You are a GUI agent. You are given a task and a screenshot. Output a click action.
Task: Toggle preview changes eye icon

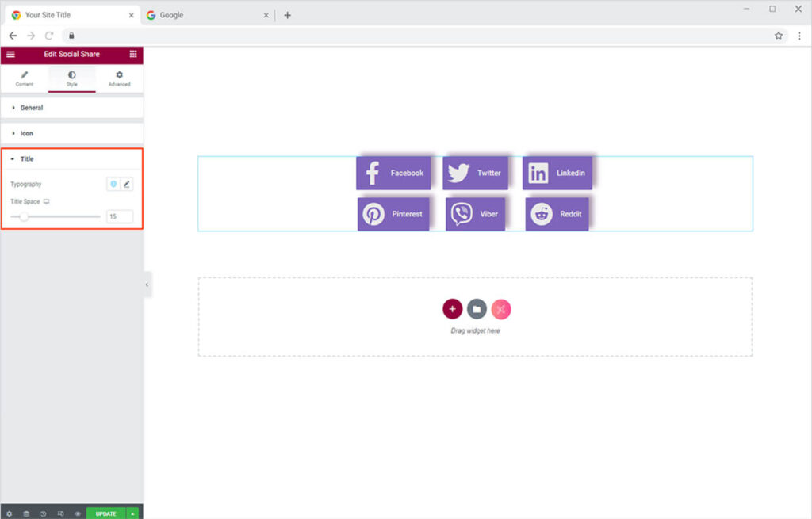(78, 513)
